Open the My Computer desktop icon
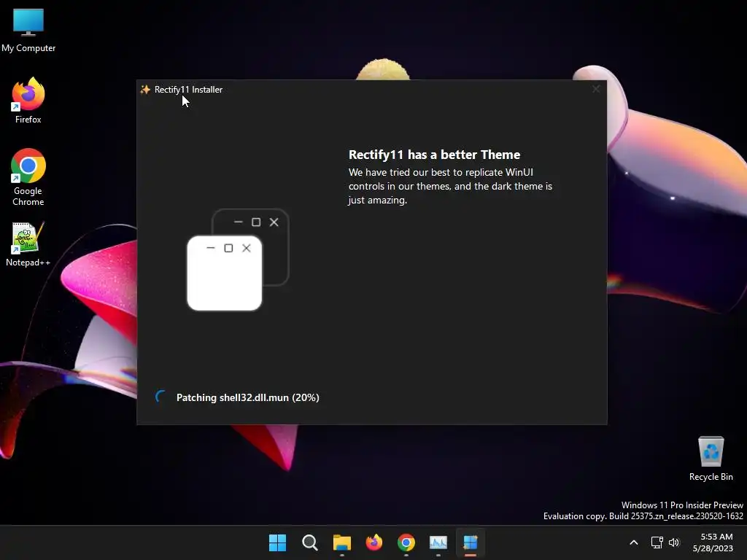The image size is (747, 560). pos(28,29)
